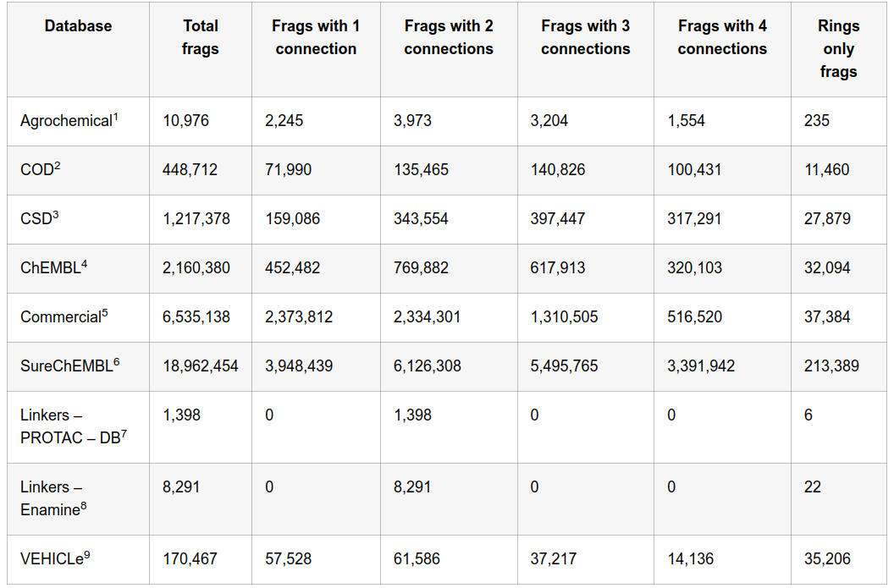Screen dimensions: 894x588
Task: Select the value 3,973
Action: click(412, 121)
